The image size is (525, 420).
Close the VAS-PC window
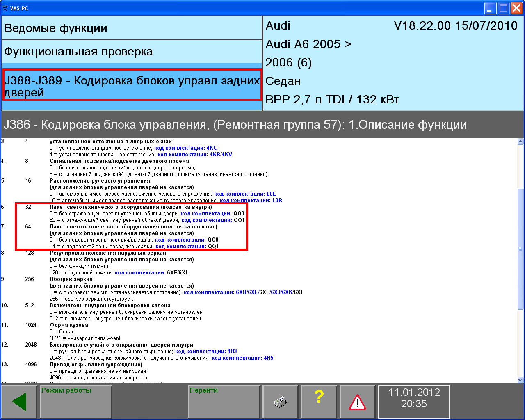click(x=516, y=8)
